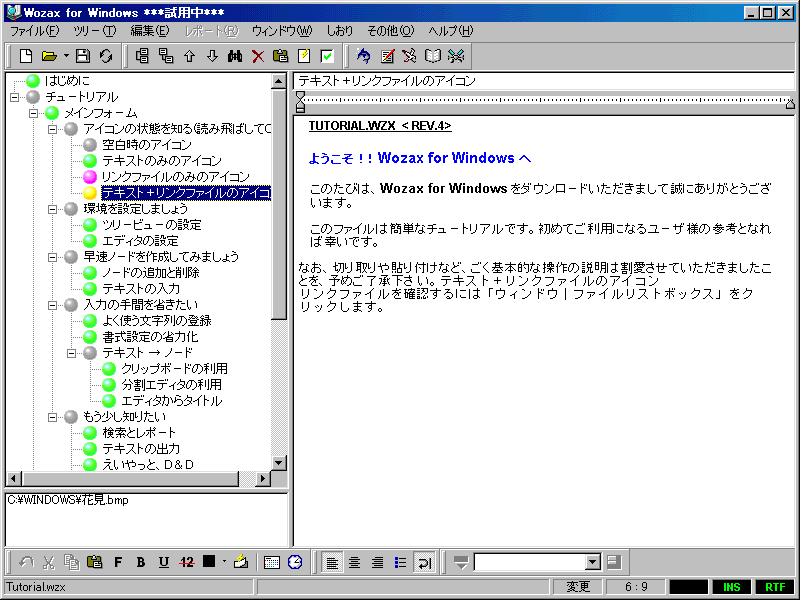Save the file with the floppy disk icon
The height and width of the screenshot is (600, 800).
pyautogui.click(x=83, y=56)
